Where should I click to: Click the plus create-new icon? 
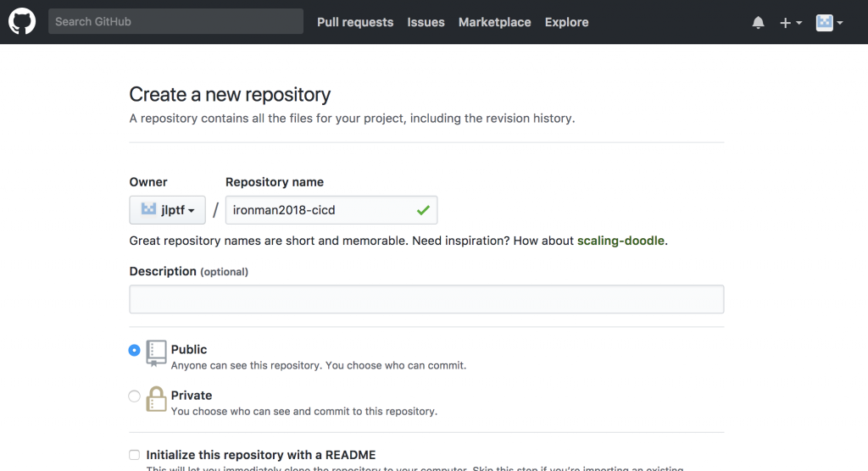pos(785,23)
